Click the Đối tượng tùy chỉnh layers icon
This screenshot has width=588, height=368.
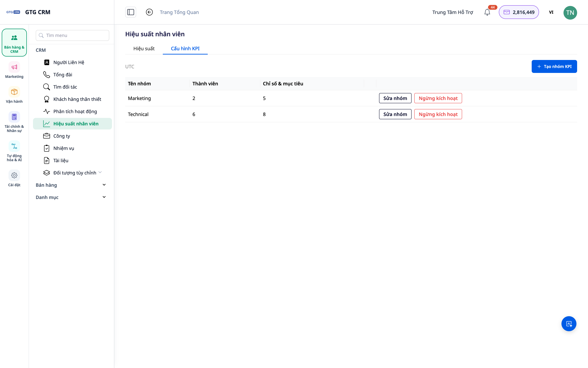point(46,173)
